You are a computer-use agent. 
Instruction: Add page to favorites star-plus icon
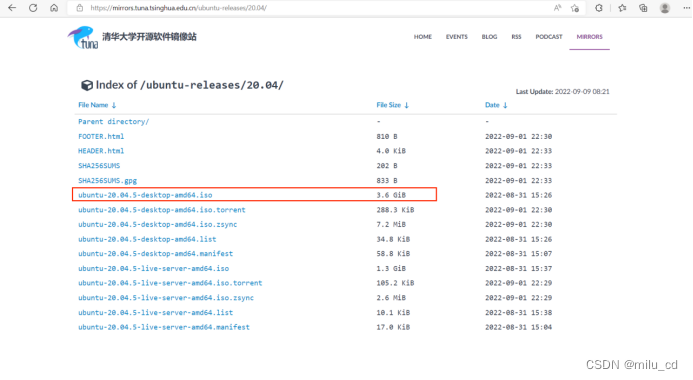click(x=575, y=8)
